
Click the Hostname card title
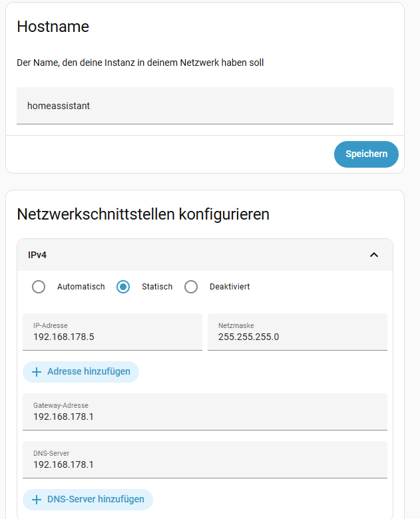(x=53, y=27)
